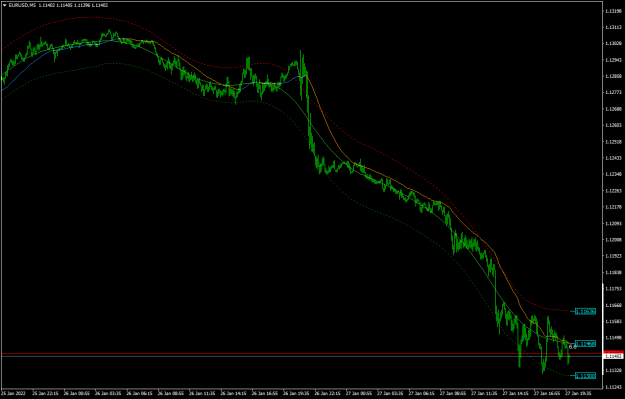The width and height of the screenshot is (625, 399).
Task: Click the 26 Jan 00:55 time label
Action: point(77,393)
